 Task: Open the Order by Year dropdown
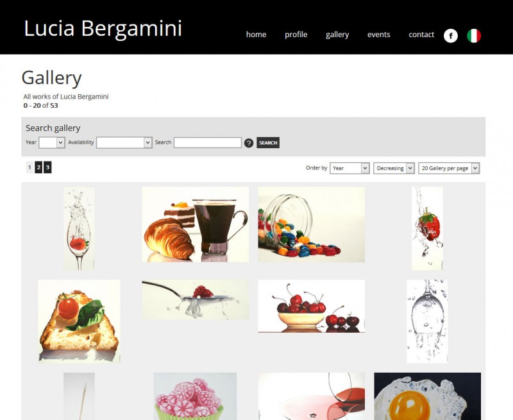[349, 168]
